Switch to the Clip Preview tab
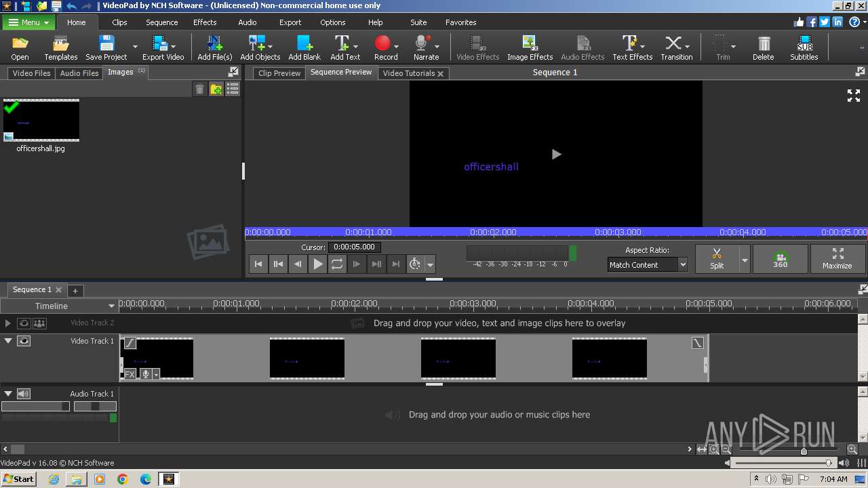 click(x=279, y=73)
